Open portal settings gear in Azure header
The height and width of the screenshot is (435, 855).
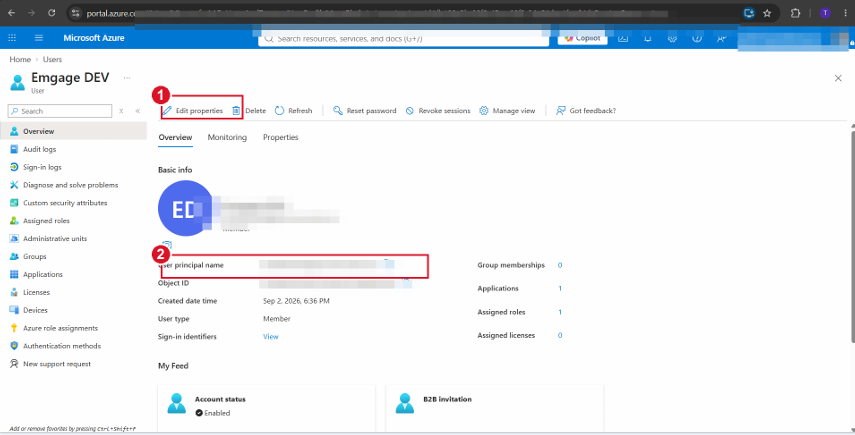click(x=673, y=38)
